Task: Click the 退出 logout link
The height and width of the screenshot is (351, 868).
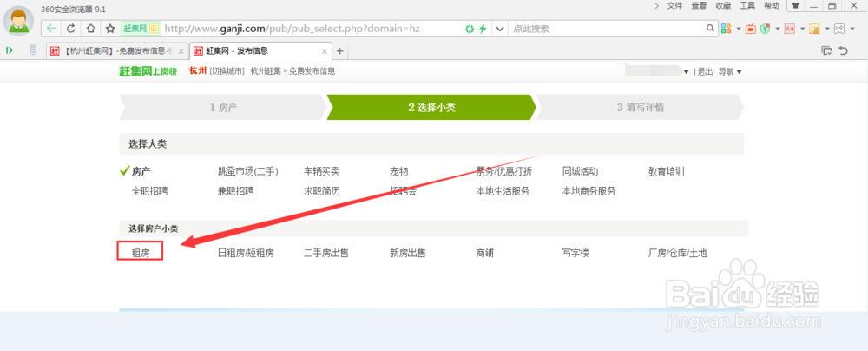Action: point(705,71)
